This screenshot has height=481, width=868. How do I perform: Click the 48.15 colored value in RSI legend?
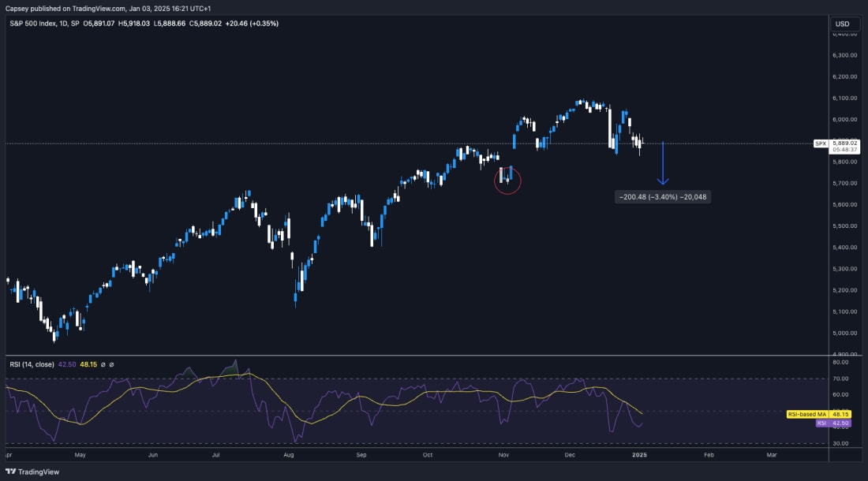point(89,364)
